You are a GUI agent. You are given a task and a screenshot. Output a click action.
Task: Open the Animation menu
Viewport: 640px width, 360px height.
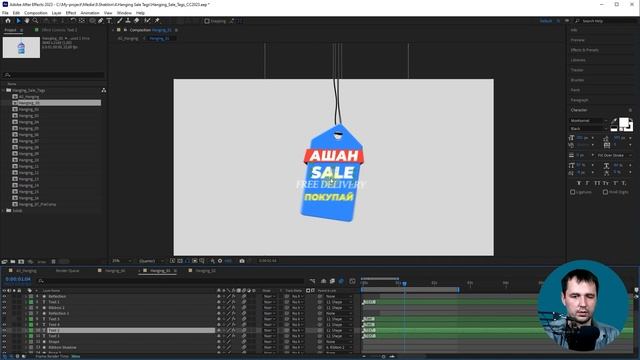tap(90, 13)
